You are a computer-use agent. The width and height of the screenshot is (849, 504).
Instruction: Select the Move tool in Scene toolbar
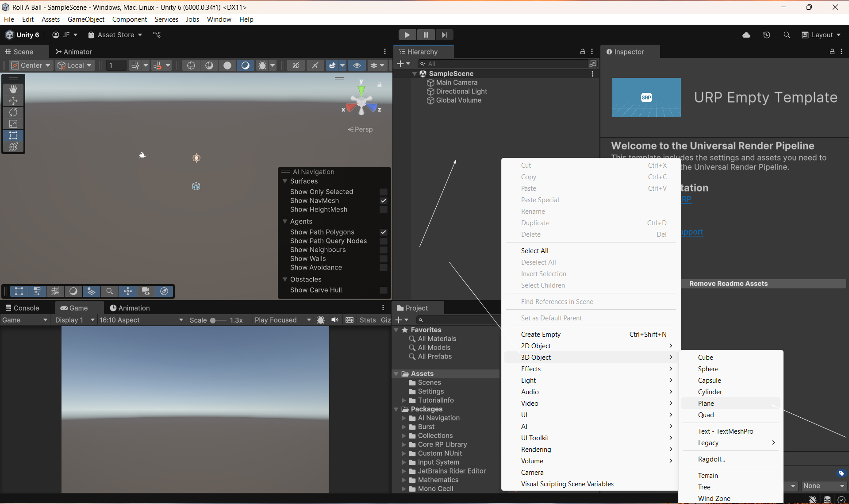click(x=13, y=101)
